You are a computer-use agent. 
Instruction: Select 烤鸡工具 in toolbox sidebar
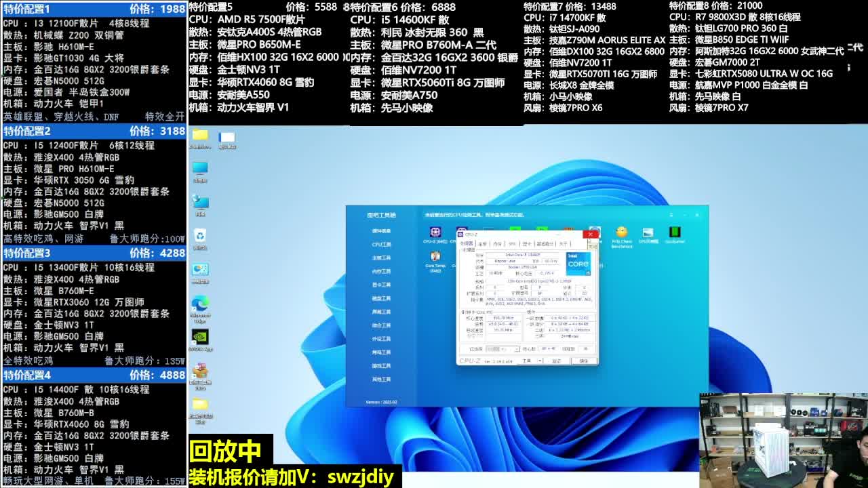(381, 352)
